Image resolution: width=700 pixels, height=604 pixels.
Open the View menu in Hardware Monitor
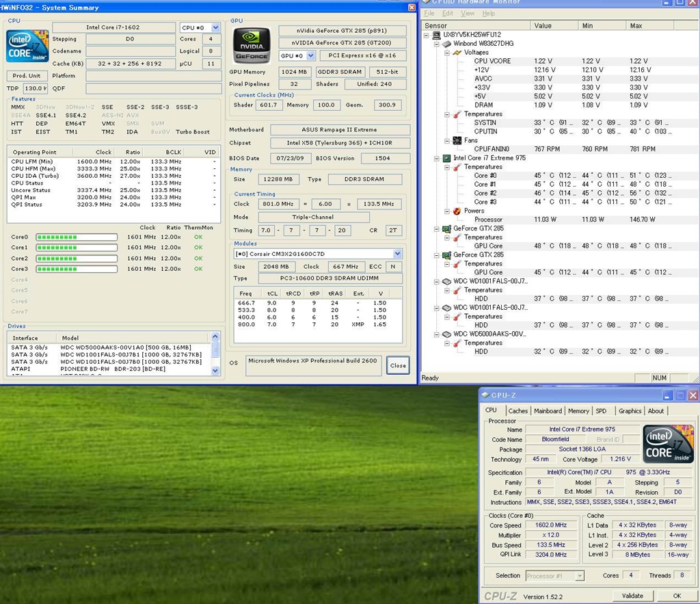[x=468, y=13]
